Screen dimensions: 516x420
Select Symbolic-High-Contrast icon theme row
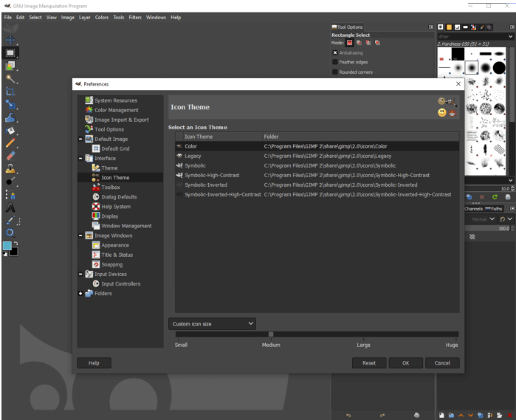(x=317, y=176)
